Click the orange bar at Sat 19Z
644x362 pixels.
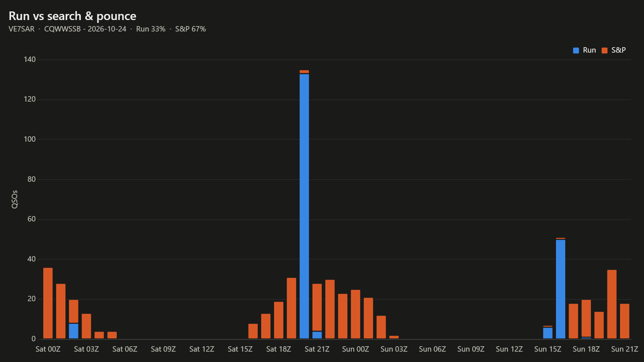292,308
